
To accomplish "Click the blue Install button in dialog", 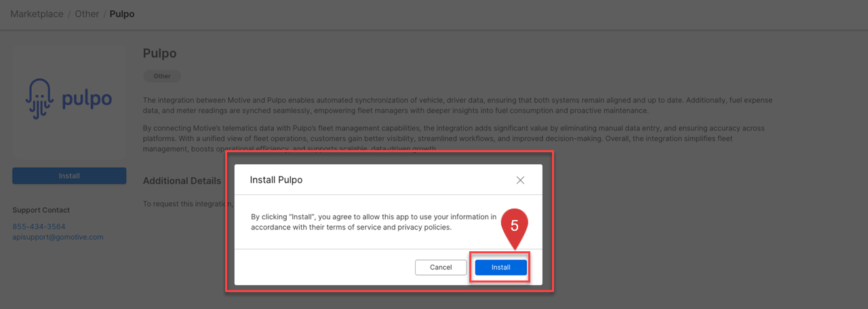I will point(500,268).
